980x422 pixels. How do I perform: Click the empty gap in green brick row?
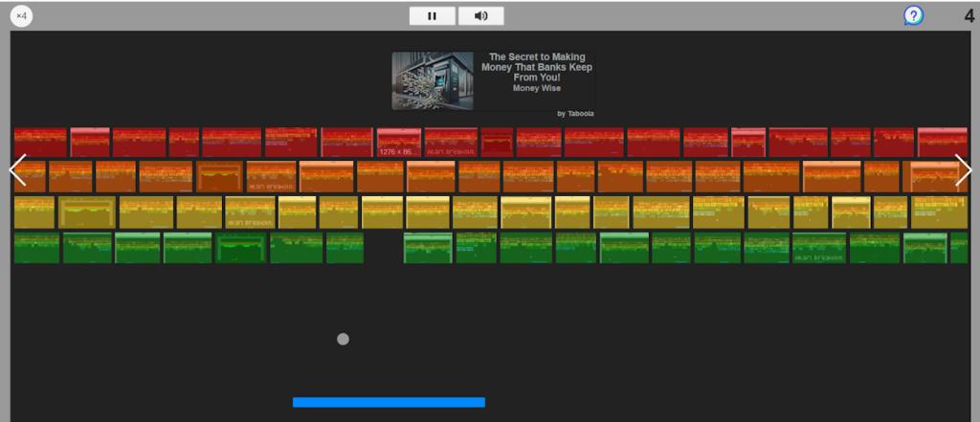383,248
